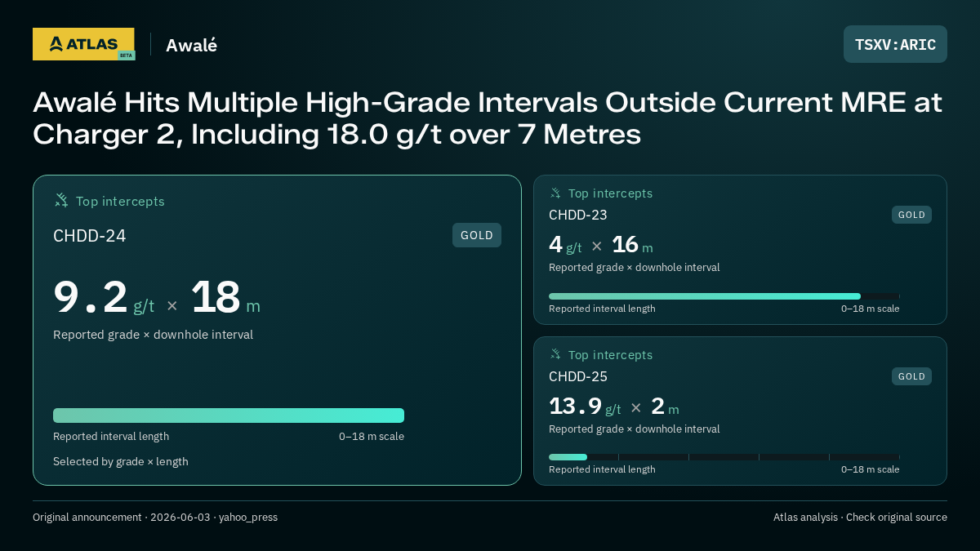Screen dimensions: 980x551
Task: Click the GOLD tag on CHDD-24
Action: tap(477, 235)
